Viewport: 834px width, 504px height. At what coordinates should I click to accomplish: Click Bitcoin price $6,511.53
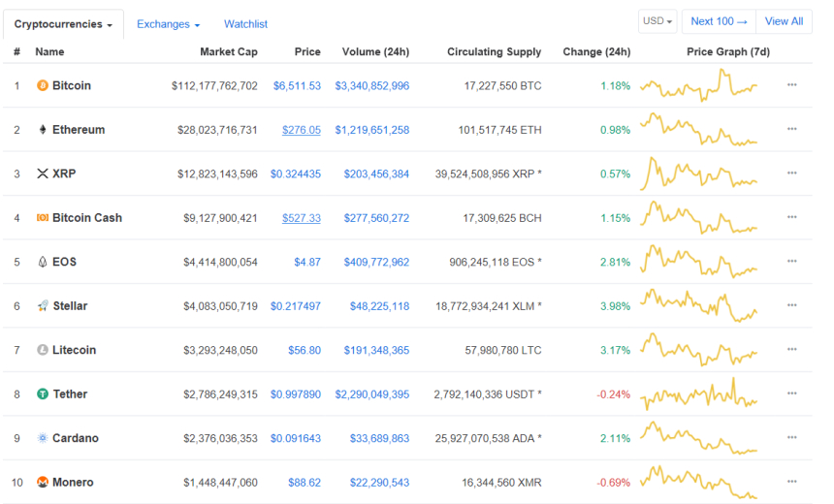pyautogui.click(x=298, y=85)
